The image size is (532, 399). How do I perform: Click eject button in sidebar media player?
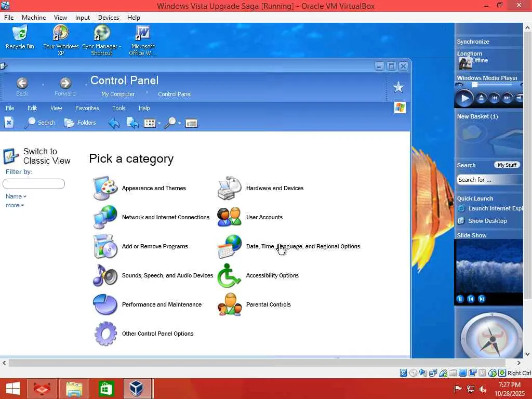[481, 98]
